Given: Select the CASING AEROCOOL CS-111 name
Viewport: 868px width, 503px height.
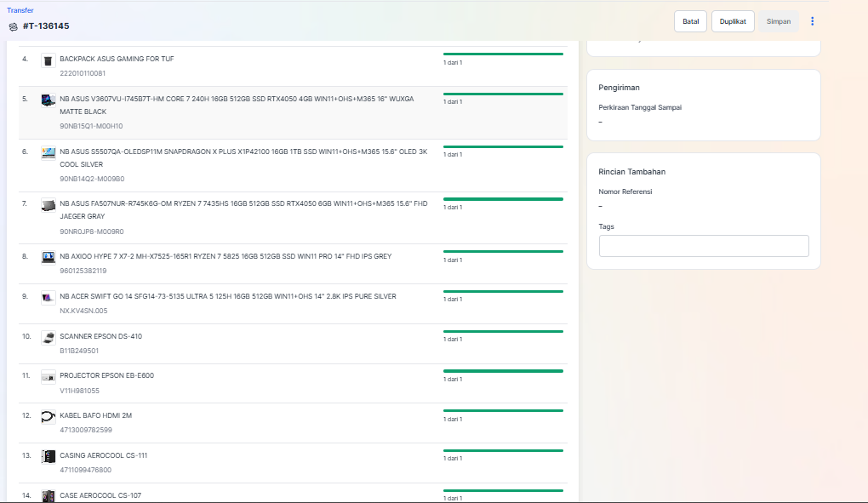Looking at the screenshot, I should point(104,455).
